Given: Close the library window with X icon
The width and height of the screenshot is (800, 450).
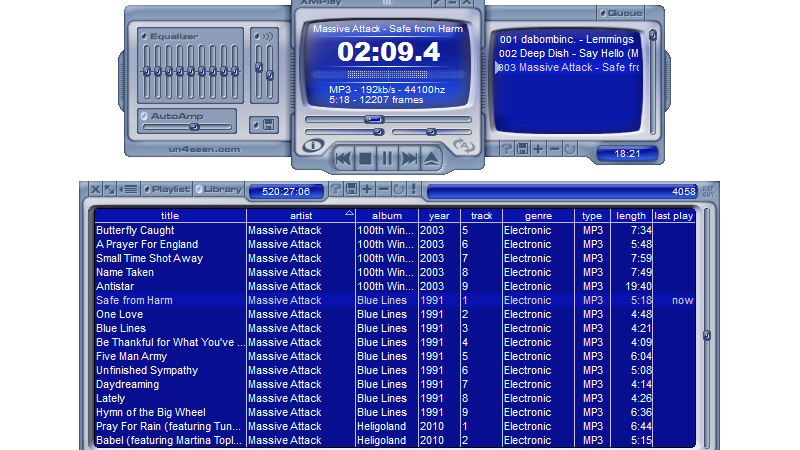Looking at the screenshot, I should coord(95,189).
